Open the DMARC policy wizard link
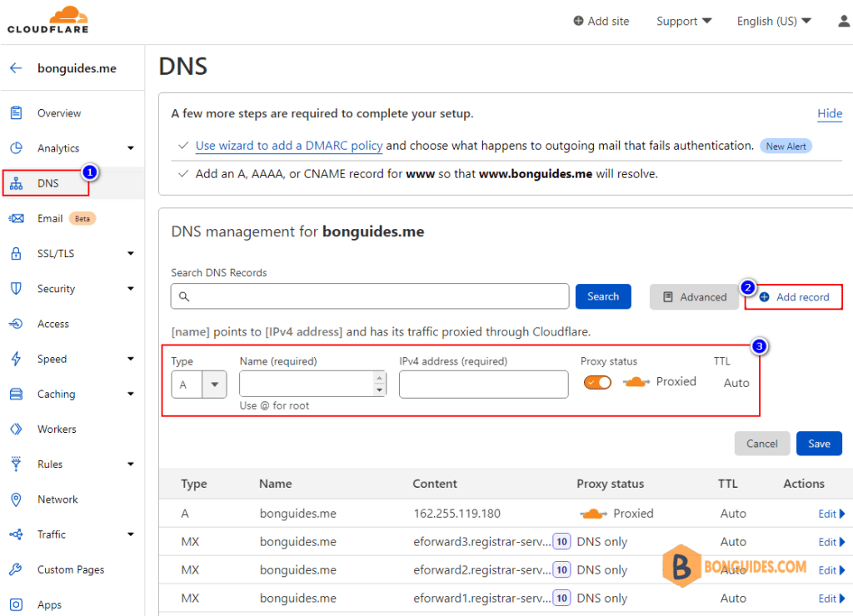Screen dimensions: 853x616 pyautogui.click(x=289, y=146)
